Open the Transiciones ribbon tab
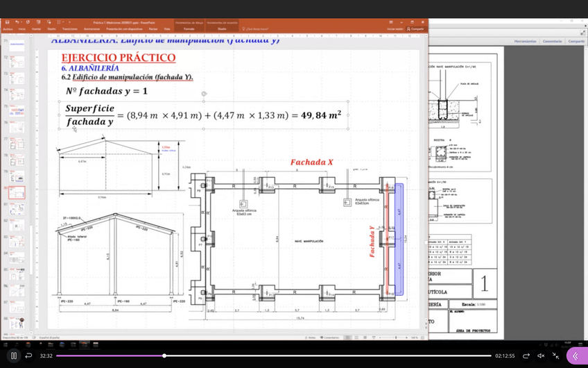Viewport: 588px width, 368px height. (70, 29)
